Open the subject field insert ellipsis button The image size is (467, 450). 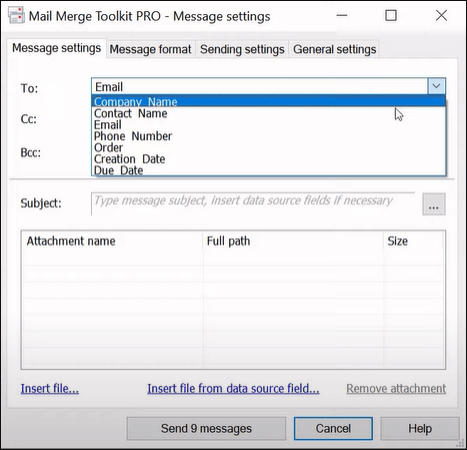(434, 204)
